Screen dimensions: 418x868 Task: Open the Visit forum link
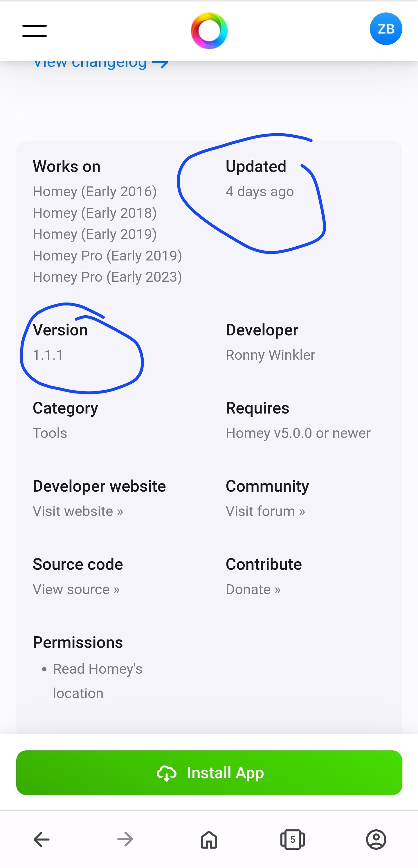pos(265,511)
